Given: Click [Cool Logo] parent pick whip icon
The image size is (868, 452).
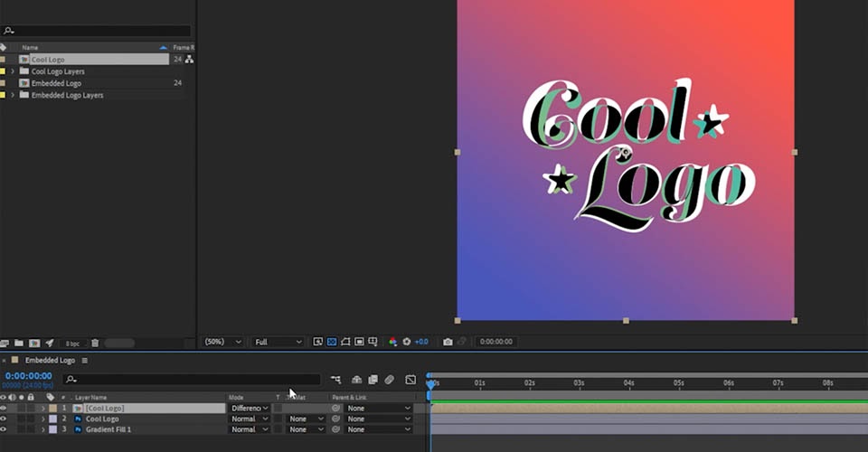Looking at the screenshot, I should pos(335,409).
